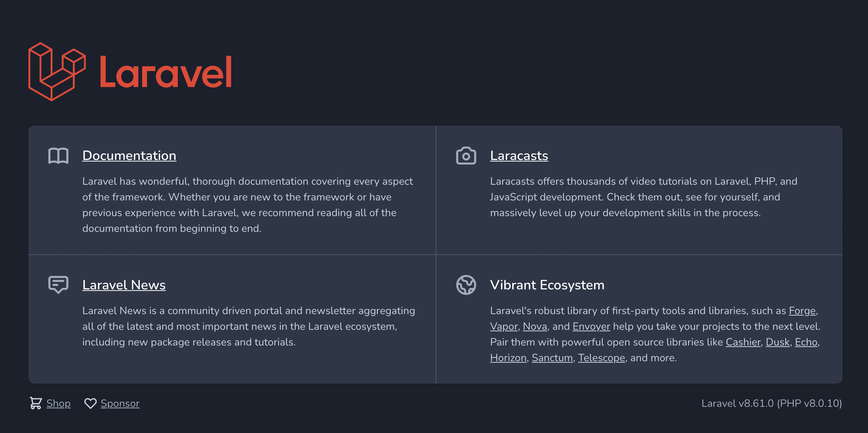Follow the Forge link
Screen dimensions: 868x433
802,311
